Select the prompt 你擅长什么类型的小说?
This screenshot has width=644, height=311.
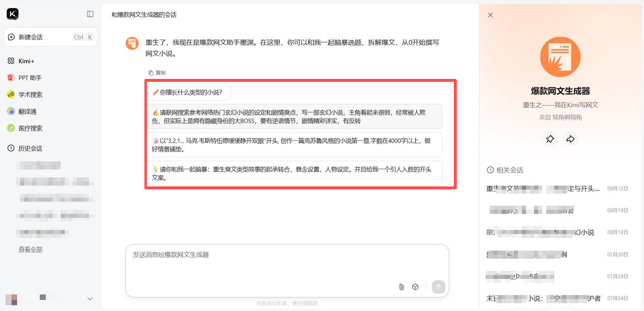click(x=188, y=92)
